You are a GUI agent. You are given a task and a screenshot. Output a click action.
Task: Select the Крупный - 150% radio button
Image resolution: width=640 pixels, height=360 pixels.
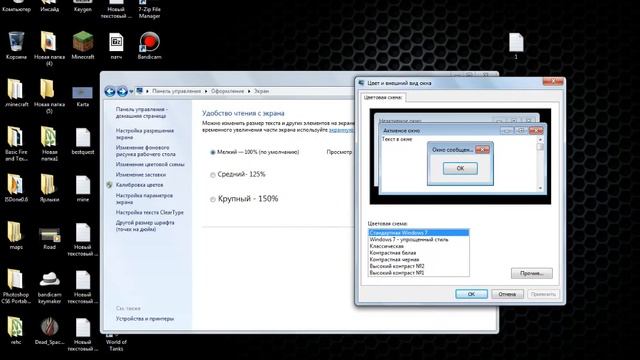[x=213, y=199]
